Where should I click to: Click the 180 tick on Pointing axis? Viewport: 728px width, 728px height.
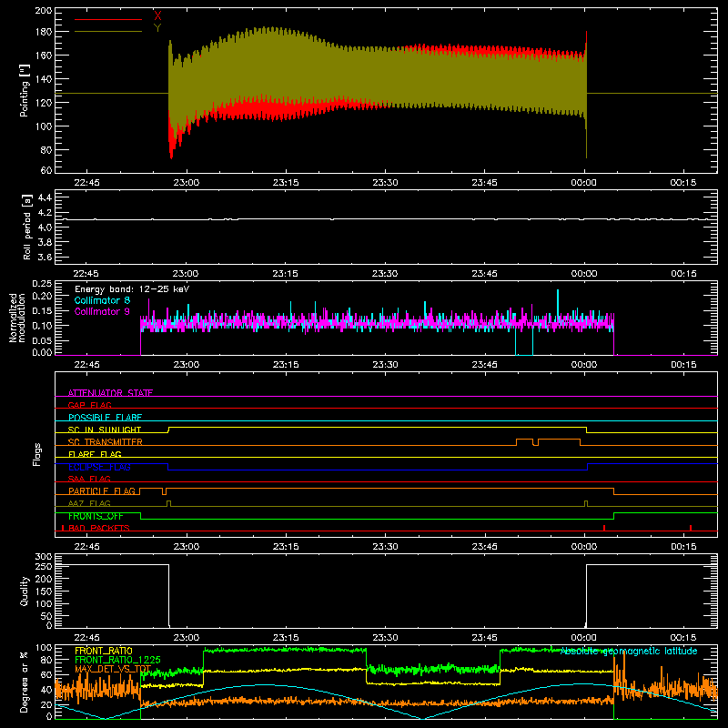coord(44,32)
